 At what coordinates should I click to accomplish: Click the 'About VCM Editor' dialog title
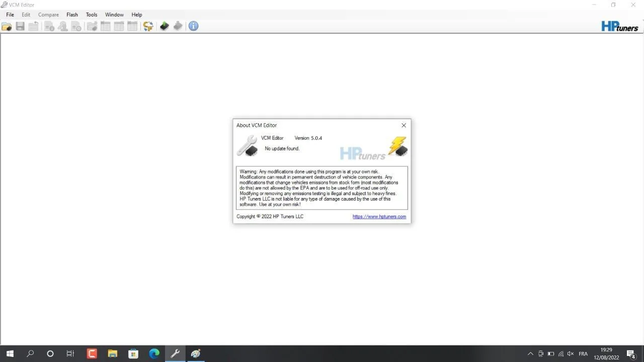pos(257,125)
